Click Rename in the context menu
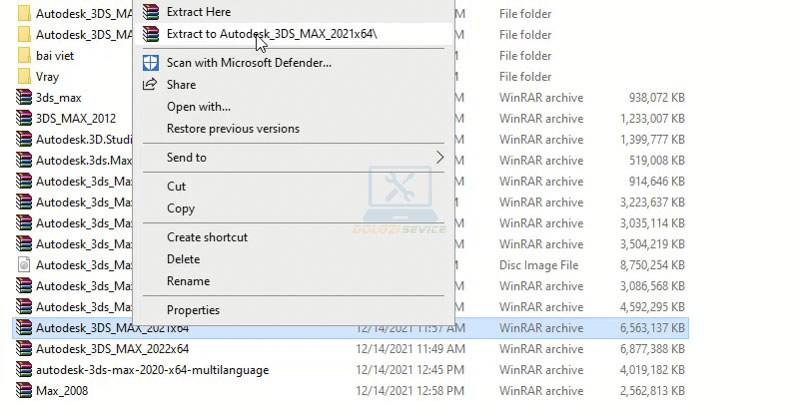This screenshot has width=800, height=406. [x=188, y=281]
